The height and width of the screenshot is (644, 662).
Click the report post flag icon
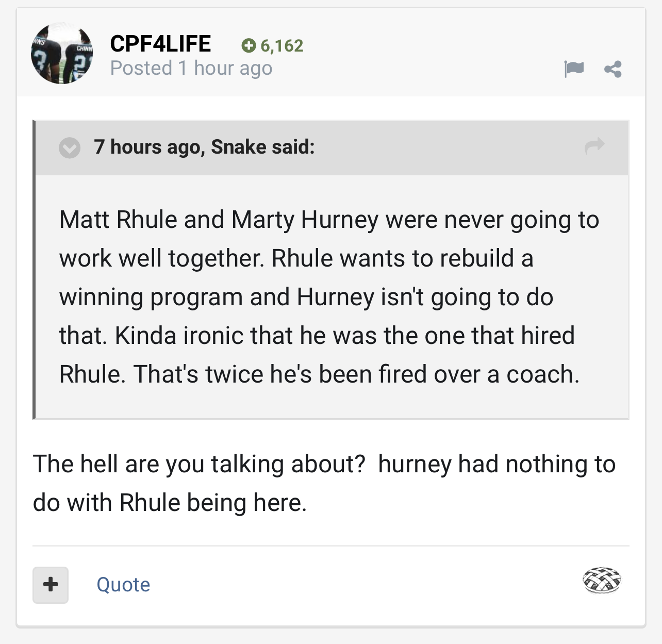tap(574, 69)
